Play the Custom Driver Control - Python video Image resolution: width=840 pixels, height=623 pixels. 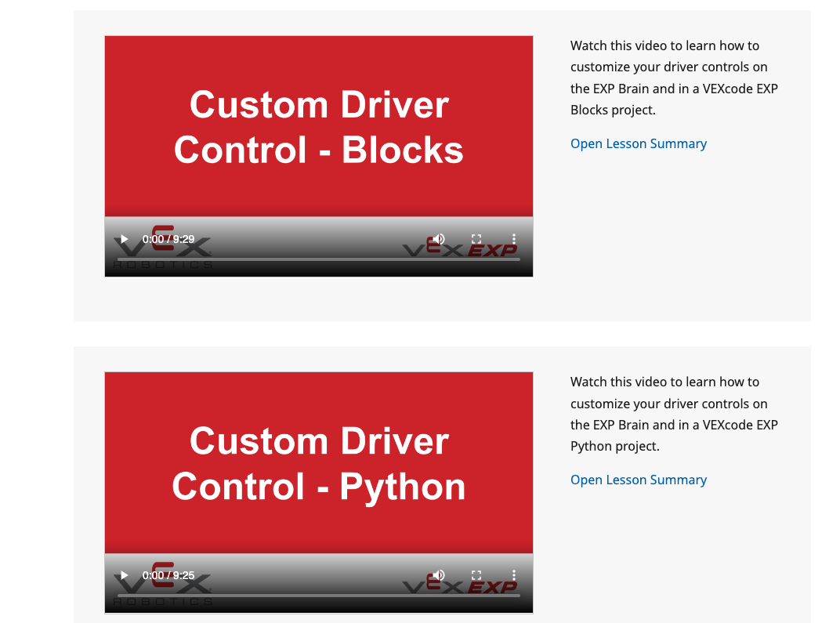coord(123,574)
